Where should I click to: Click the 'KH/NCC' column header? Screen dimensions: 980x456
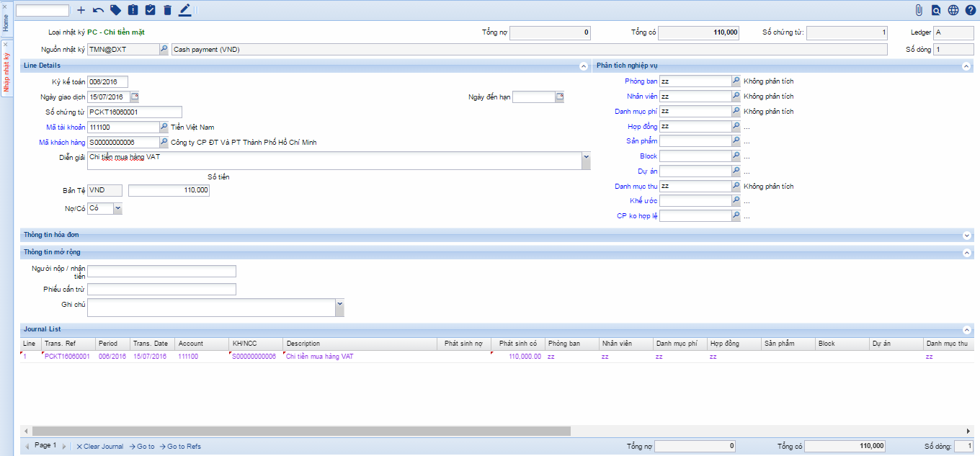[255, 344]
